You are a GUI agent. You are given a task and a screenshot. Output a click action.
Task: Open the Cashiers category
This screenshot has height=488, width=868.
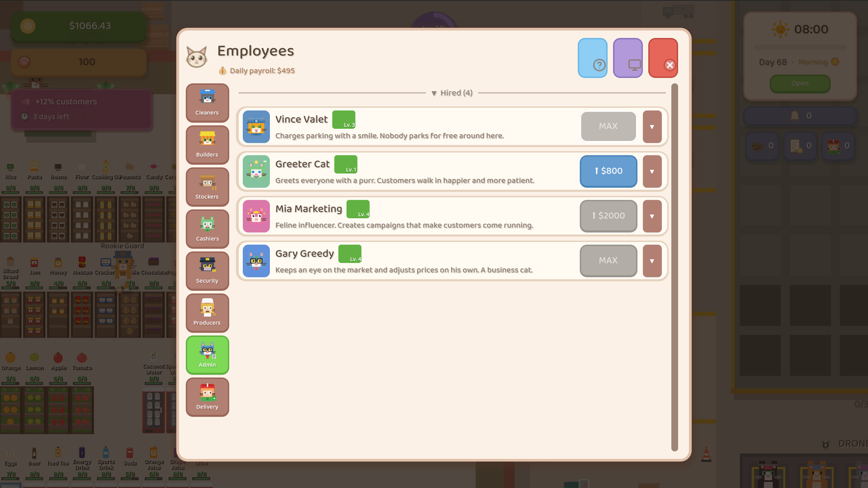[x=207, y=229]
